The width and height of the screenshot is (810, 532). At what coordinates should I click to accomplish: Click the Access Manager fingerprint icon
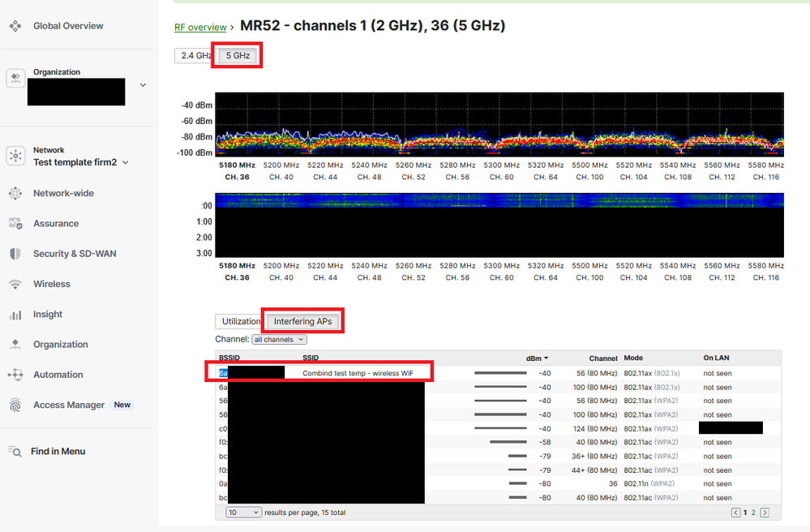point(15,405)
